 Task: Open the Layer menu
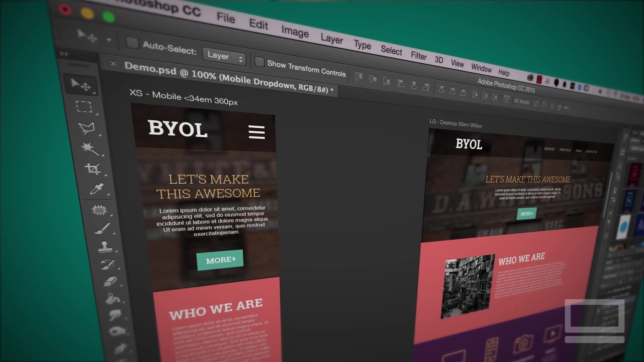tap(332, 39)
